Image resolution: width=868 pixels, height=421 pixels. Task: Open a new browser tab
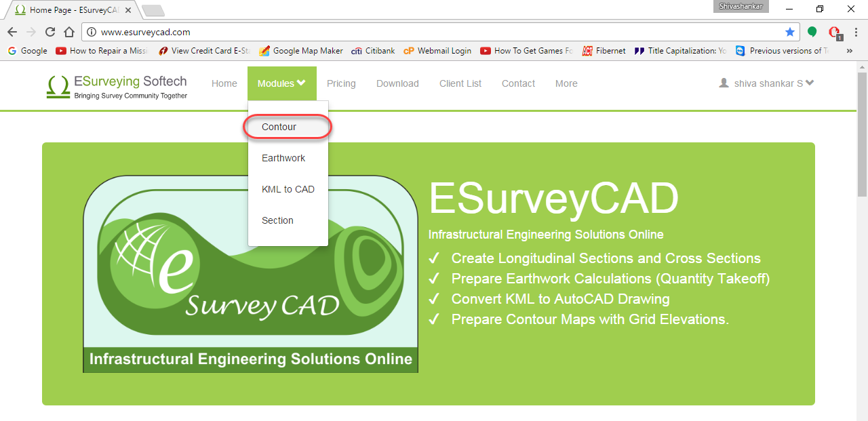tap(153, 10)
